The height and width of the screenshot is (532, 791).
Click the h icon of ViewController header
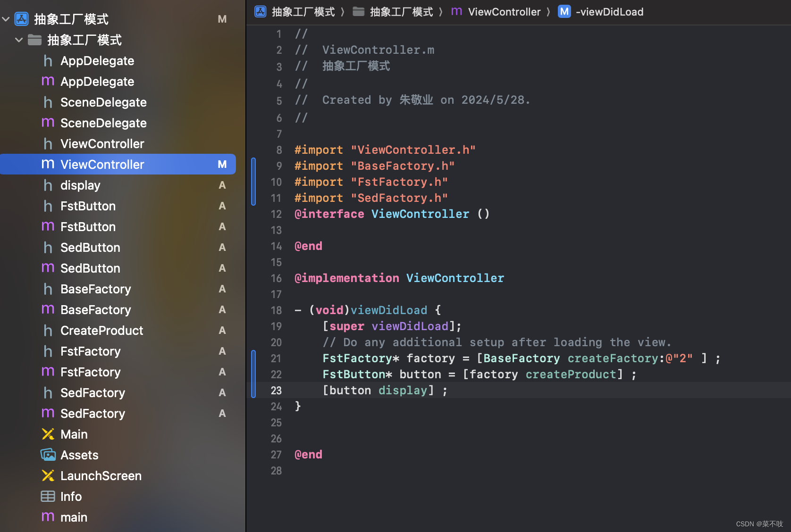pos(48,144)
